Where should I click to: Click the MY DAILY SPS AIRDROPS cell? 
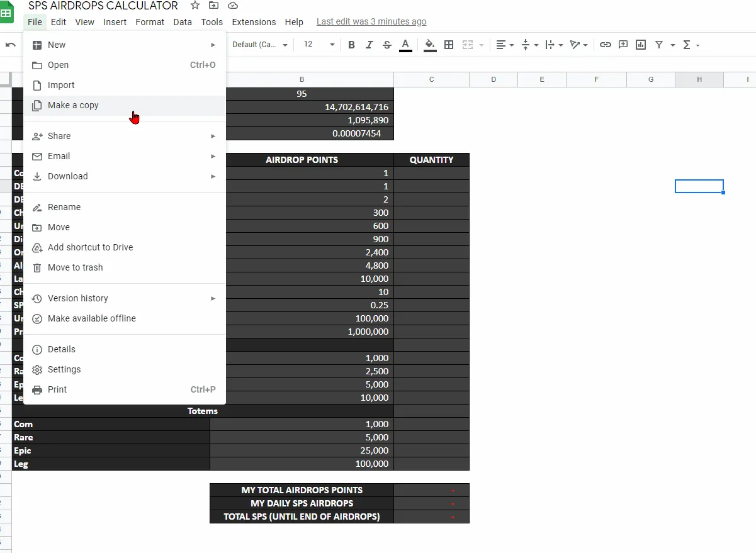tap(302, 503)
